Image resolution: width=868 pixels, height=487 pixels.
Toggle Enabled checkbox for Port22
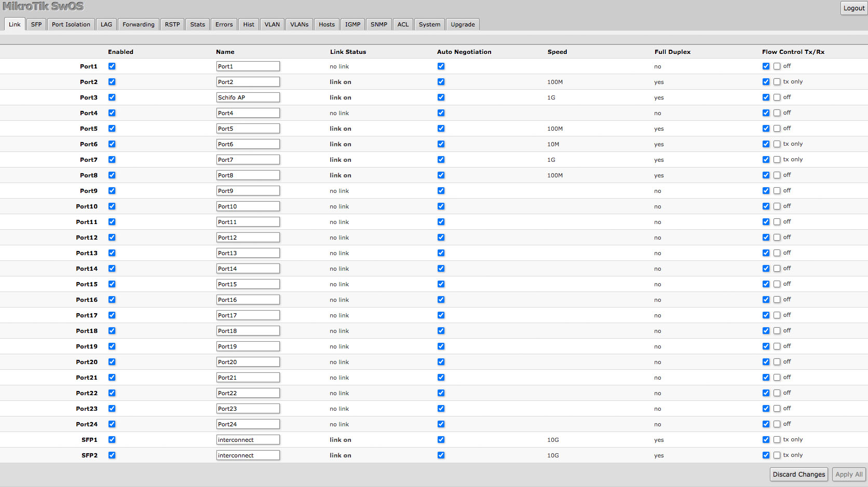(112, 393)
